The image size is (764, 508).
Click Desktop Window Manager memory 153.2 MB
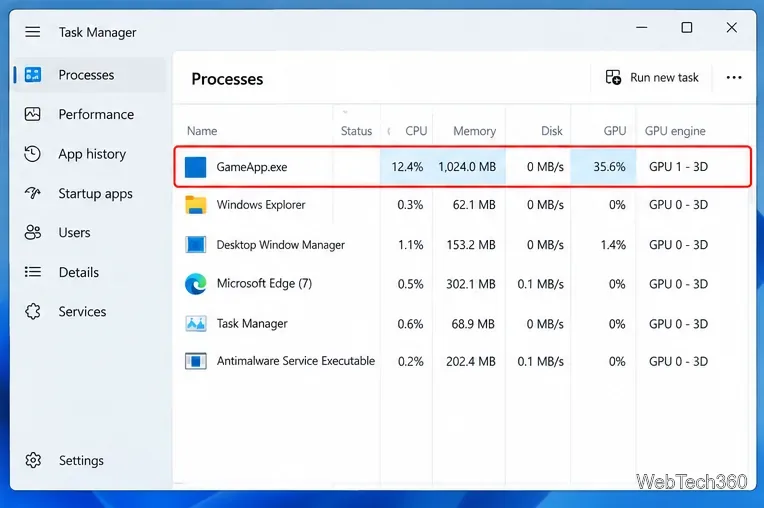471,245
